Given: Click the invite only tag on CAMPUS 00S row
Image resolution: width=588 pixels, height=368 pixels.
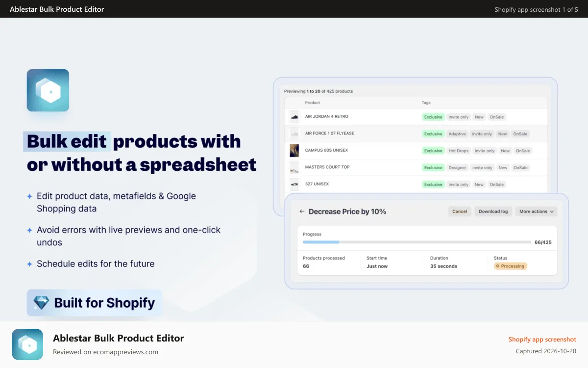Looking at the screenshot, I should [x=485, y=151].
